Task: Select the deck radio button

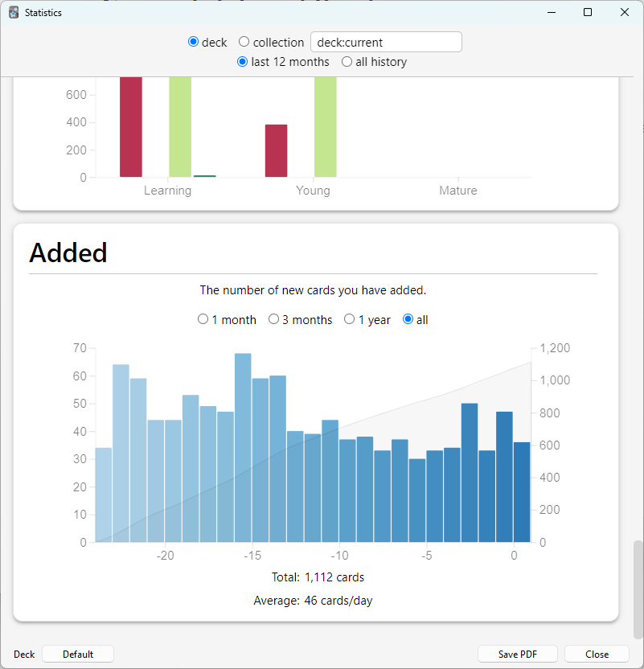Action: pyautogui.click(x=193, y=42)
